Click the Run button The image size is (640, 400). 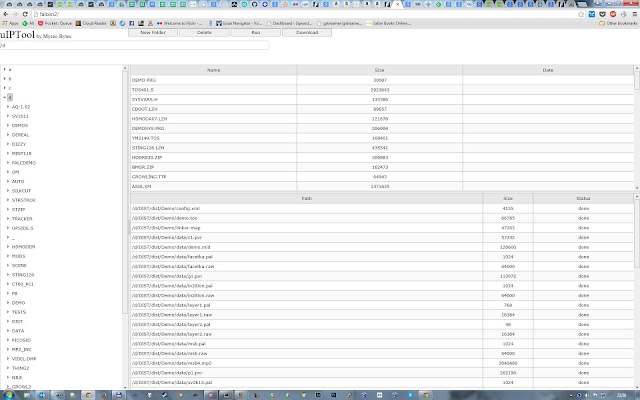[x=256, y=33]
